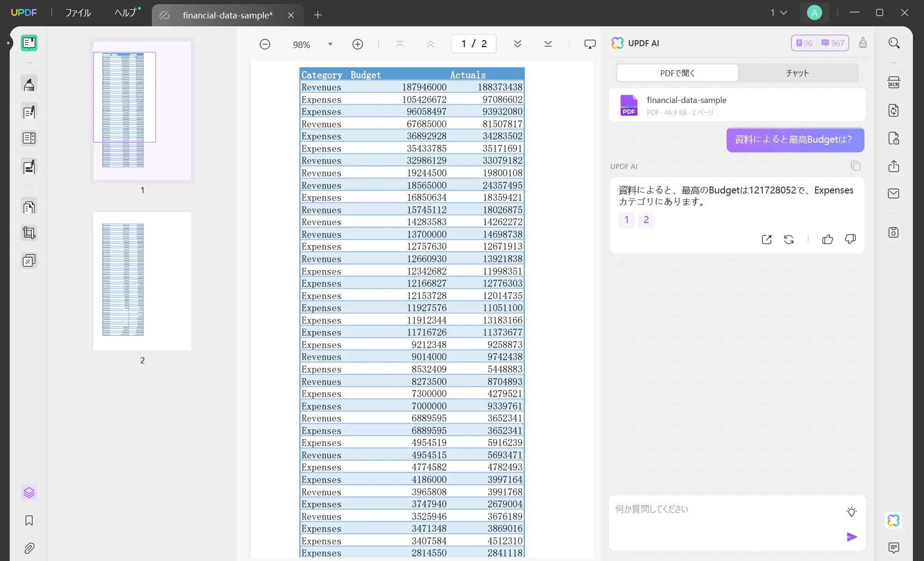The height and width of the screenshot is (561, 924).
Task: Click the Actuals column header
Action: [x=468, y=75]
